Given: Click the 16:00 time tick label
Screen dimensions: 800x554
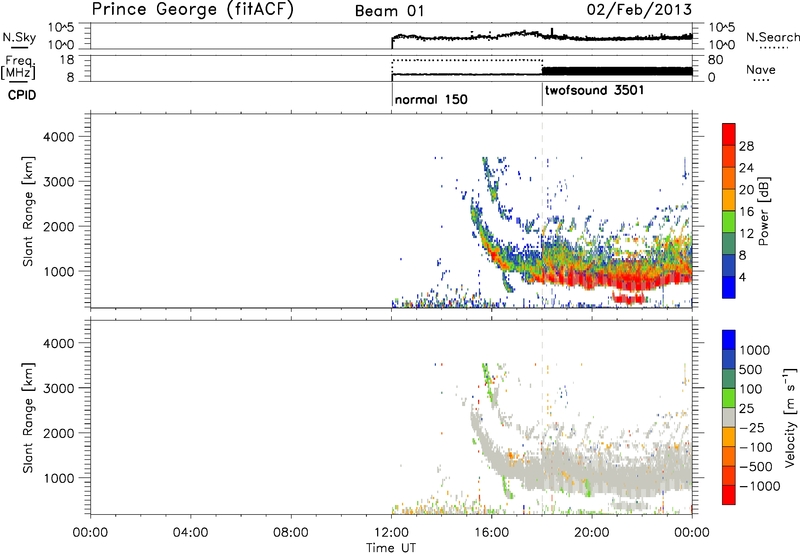Looking at the screenshot, I should click(491, 533).
